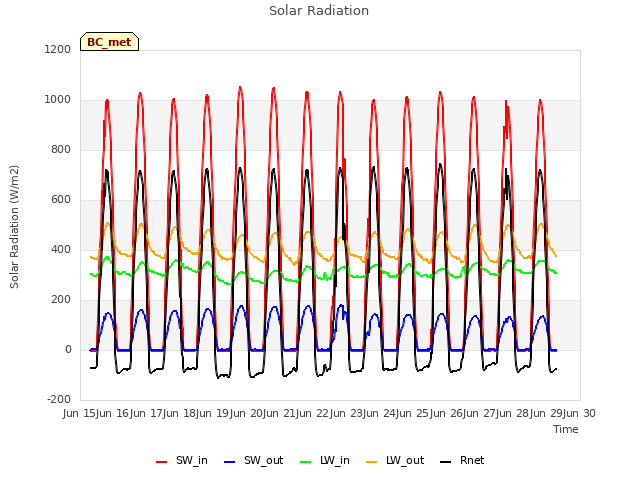
Task: Click the Jun 19 x-axis date label
Action: (x=214, y=413)
